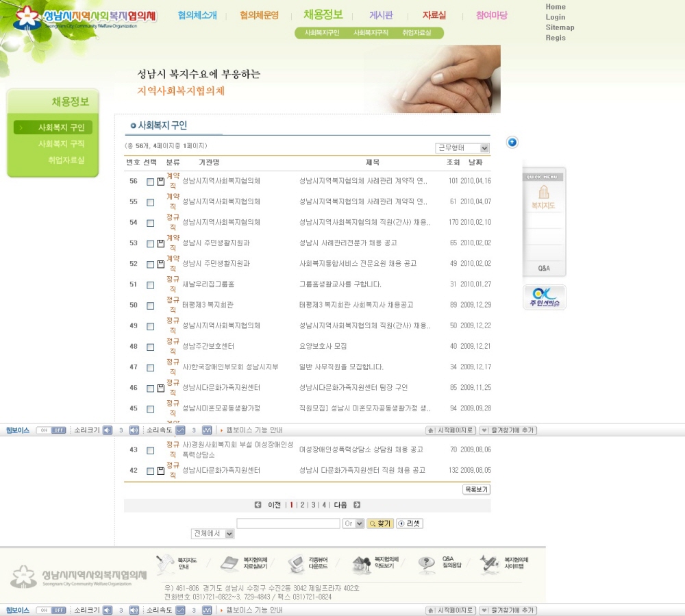Expand the Or search operator dropdown
The image size is (685, 616).
[353, 523]
